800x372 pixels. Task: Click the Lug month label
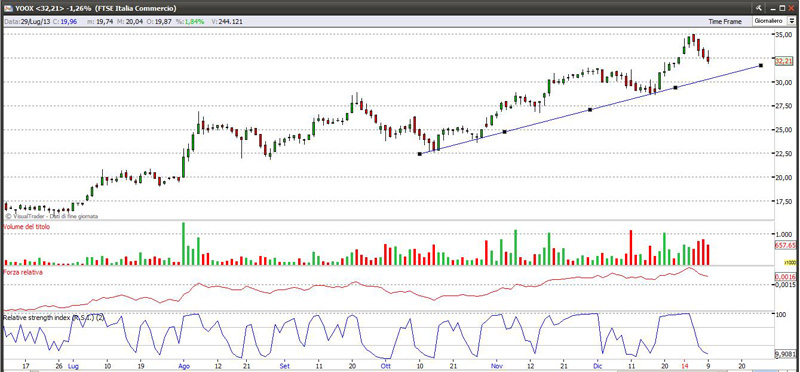click(73, 366)
